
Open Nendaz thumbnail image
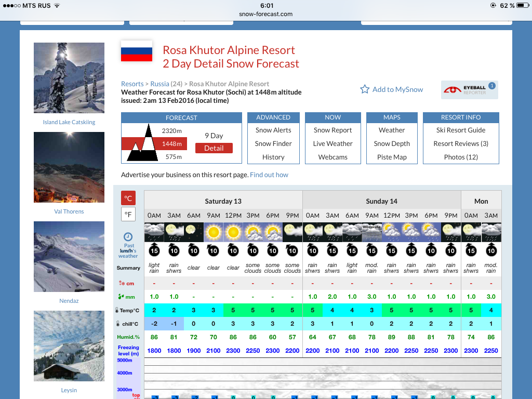pyautogui.click(x=69, y=257)
